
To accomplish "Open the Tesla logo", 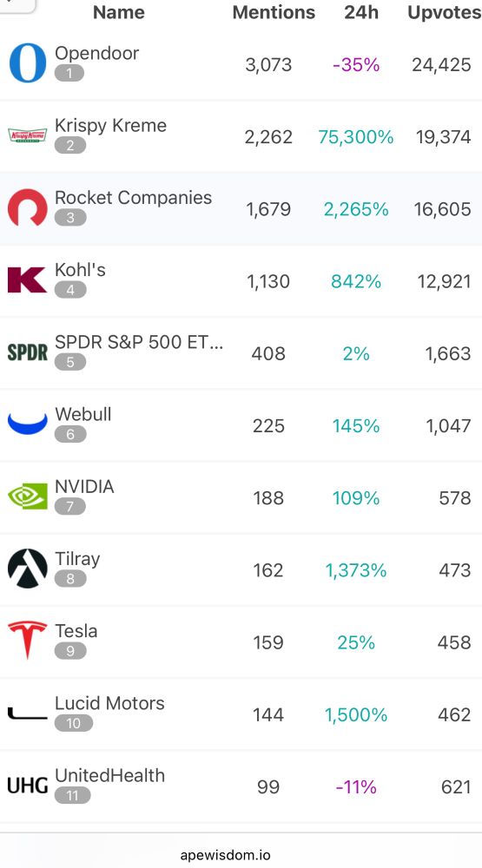I will point(28,640).
